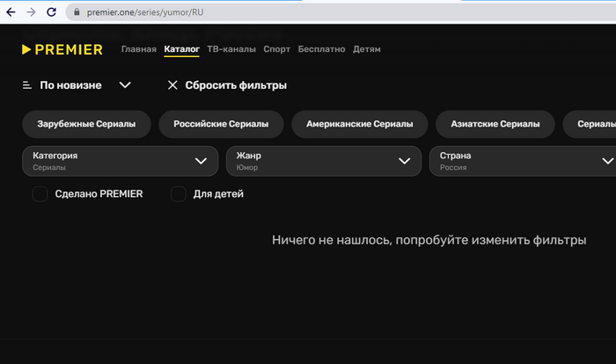
Task: Open the Страна dropdown
Action: click(523, 161)
